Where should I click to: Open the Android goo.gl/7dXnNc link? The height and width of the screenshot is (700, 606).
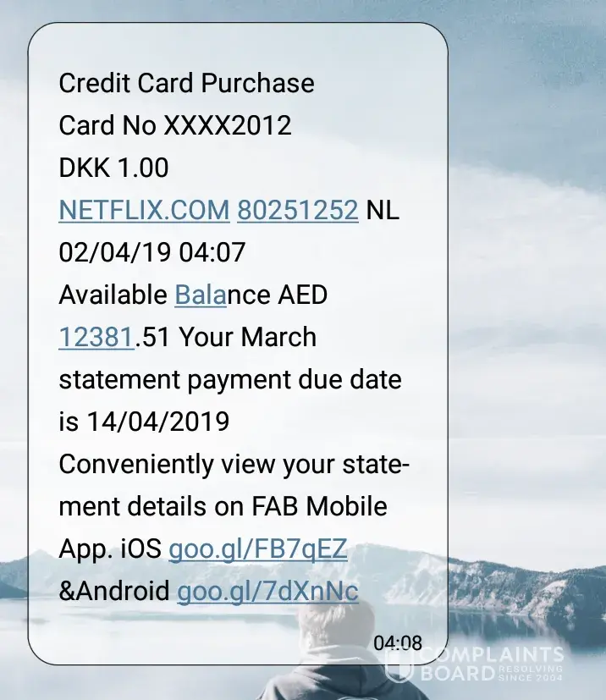coord(267,591)
